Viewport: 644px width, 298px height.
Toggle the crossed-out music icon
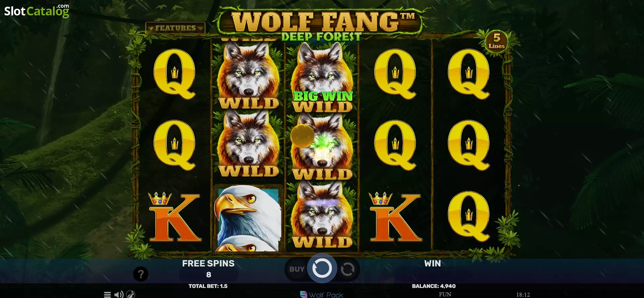(131, 294)
